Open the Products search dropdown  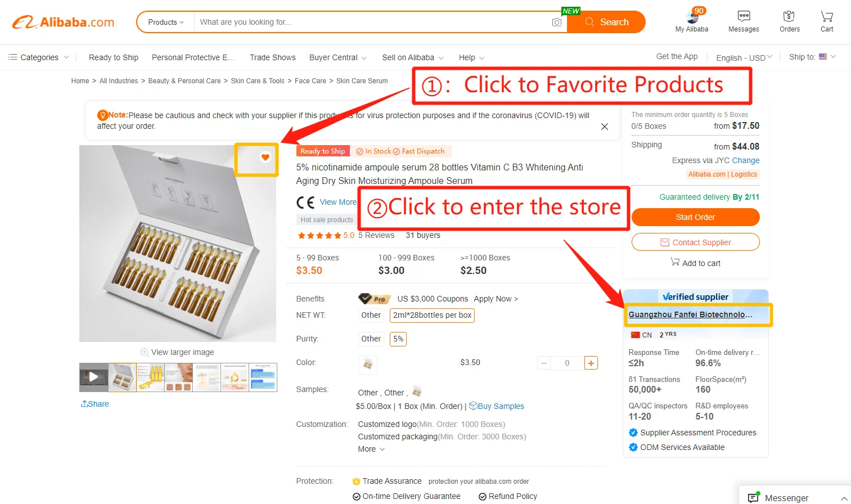click(166, 22)
